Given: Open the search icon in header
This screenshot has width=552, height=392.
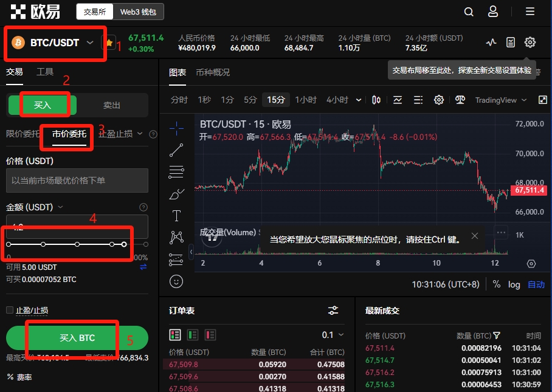Looking at the screenshot, I should [x=469, y=12].
